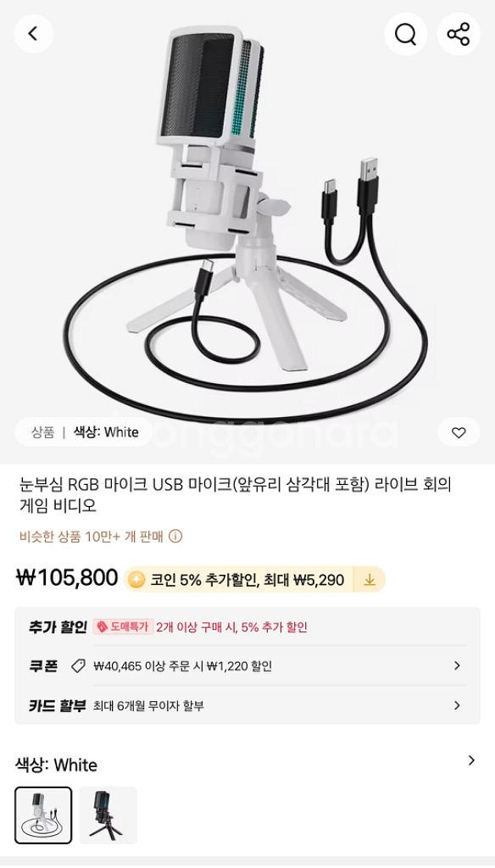Viewport: 495px width, 868px height.
Task: Go back using the arrow icon
Action: [x=33, y=34]
